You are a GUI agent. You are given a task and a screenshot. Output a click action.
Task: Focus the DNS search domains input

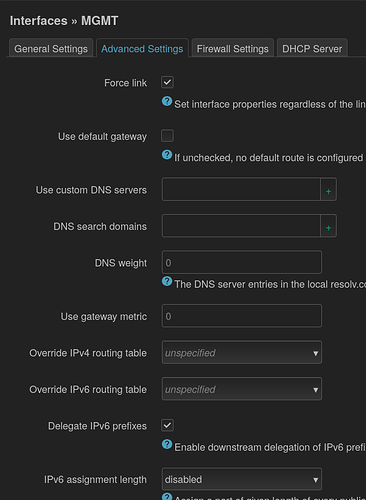[241, 226]
